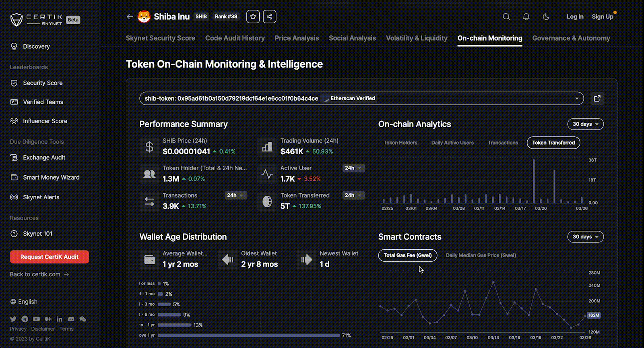This screenshot has height=348, width=644.
Task: Click the Sign Up link
Action: click(x=603, y=17)
